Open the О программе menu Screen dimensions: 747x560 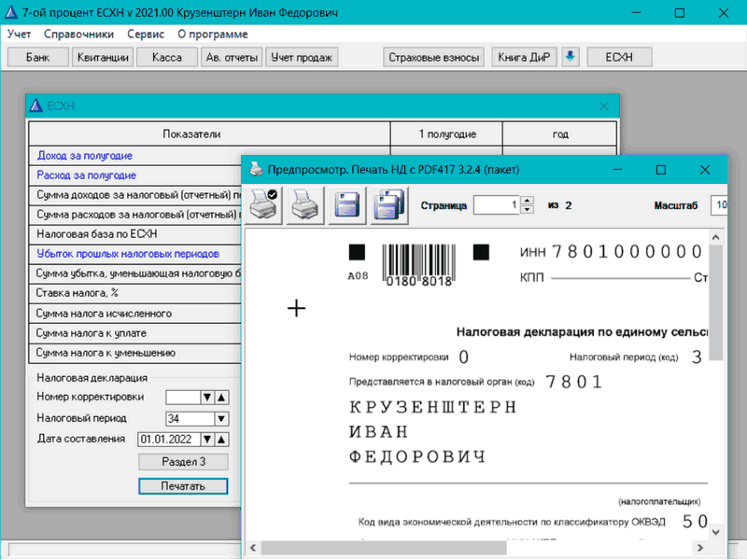point(212,35)
